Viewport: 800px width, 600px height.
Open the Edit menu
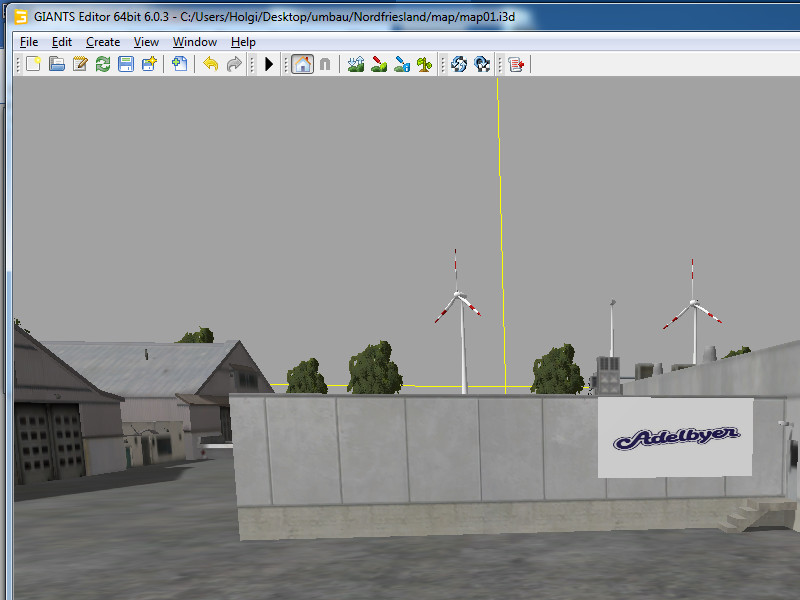[x=62, y=42]
